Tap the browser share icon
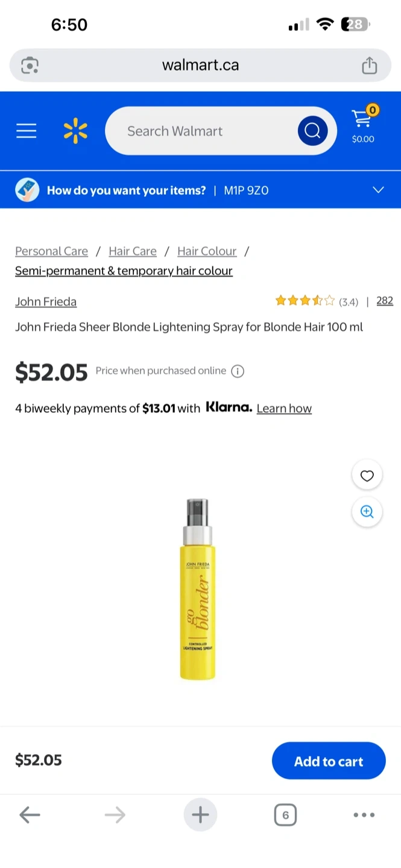The height and width of the screenshot is (868, 401). [x=369, y=65]
